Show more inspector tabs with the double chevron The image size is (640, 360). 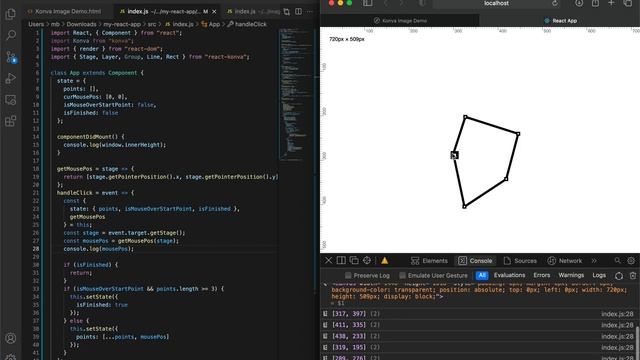(x=594, y=261)
